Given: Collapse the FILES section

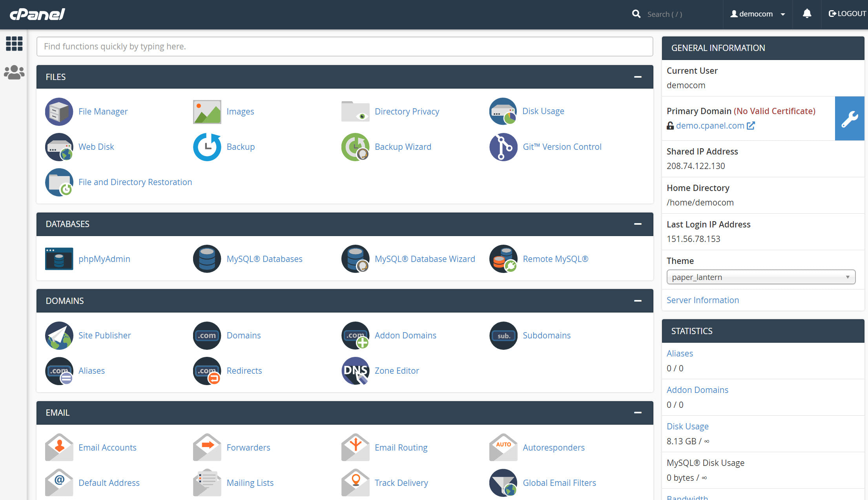Looking at the screenshot, I should (x=637, y=77).
